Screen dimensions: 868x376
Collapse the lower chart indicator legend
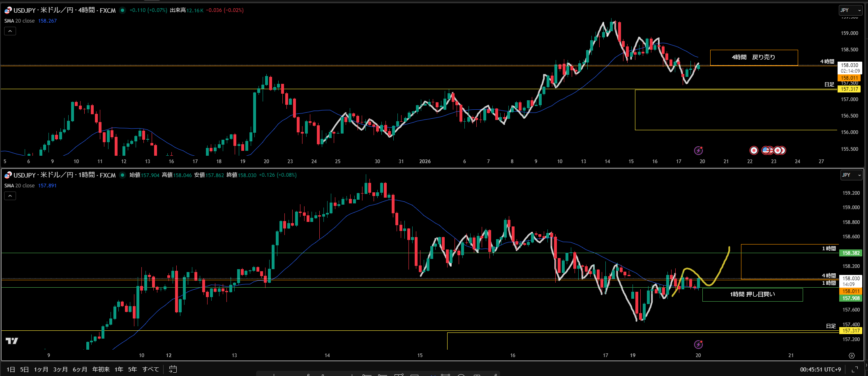(10, 196)
